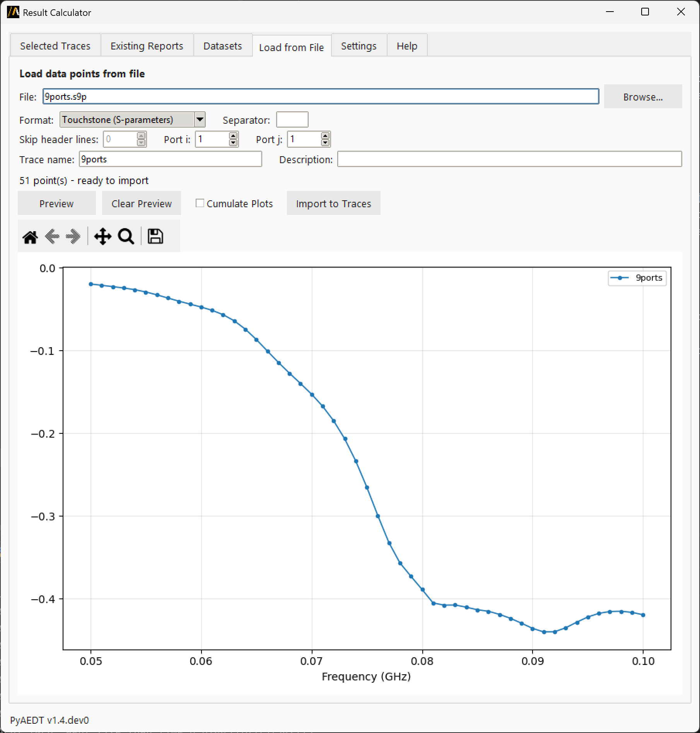Open the Existing Reports tab

147,46
